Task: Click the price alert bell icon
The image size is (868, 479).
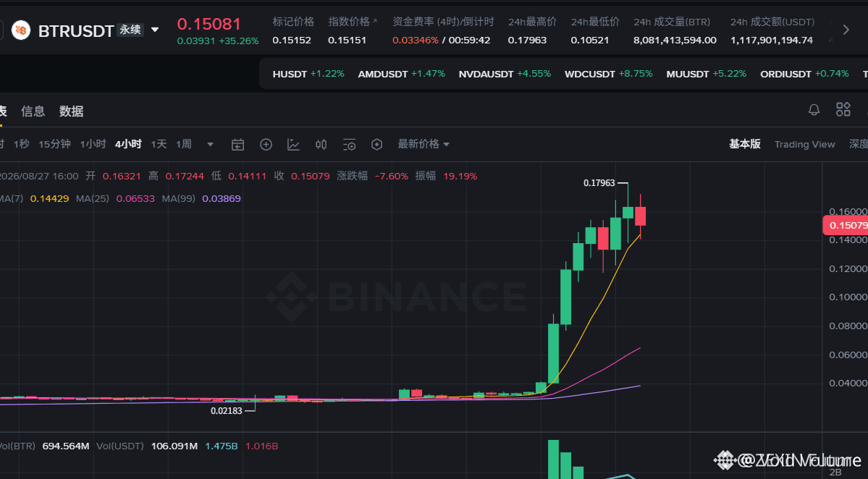Action: [814, 109]
